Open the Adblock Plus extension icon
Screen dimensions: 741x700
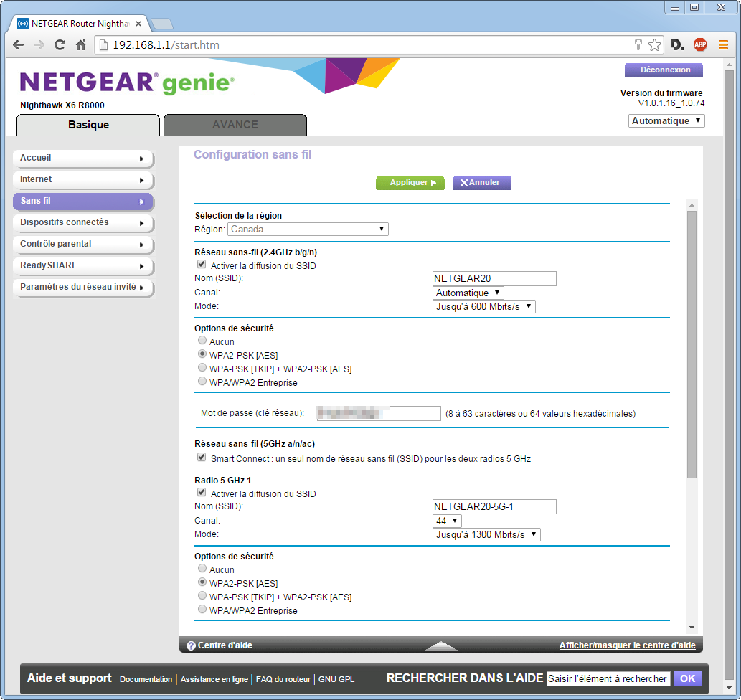[x=700, y=45]
